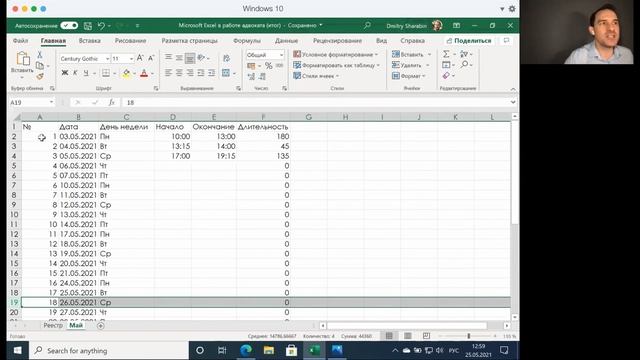Open font color dropdown arrow
The image size is (640, 360).
tap(152, 73)
